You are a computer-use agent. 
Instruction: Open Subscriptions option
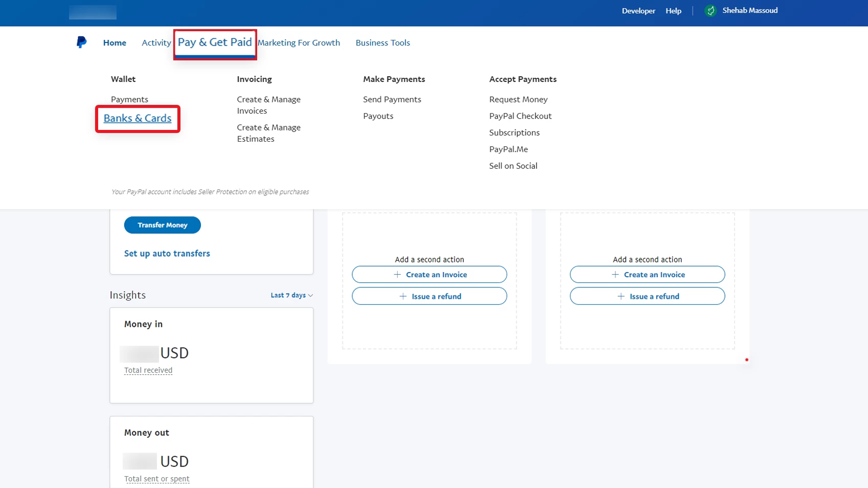(x=514, y=132)
